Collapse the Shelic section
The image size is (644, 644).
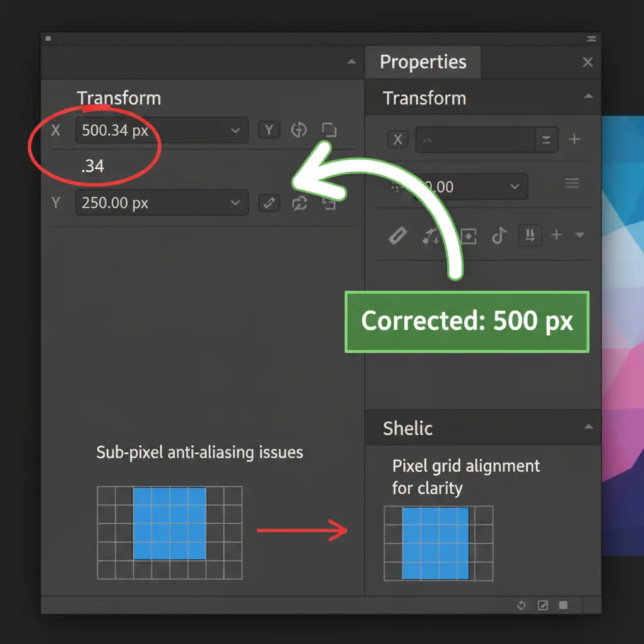pos(588,427)
